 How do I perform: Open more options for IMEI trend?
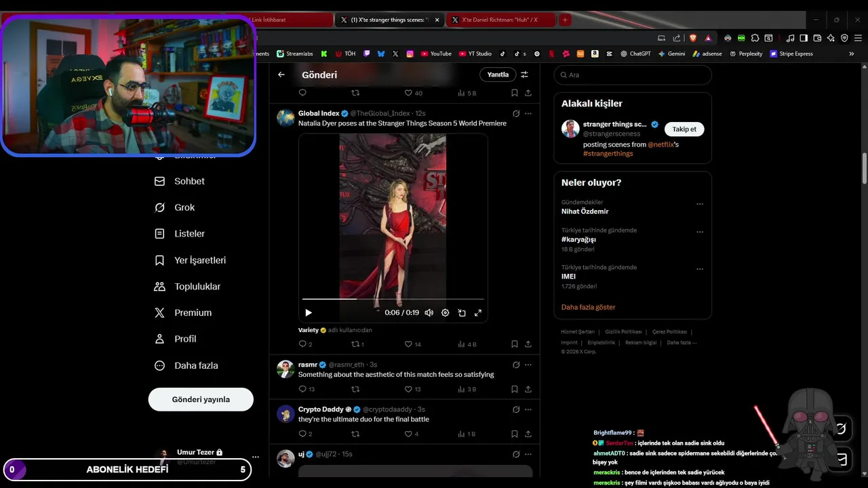pos(700,269)
